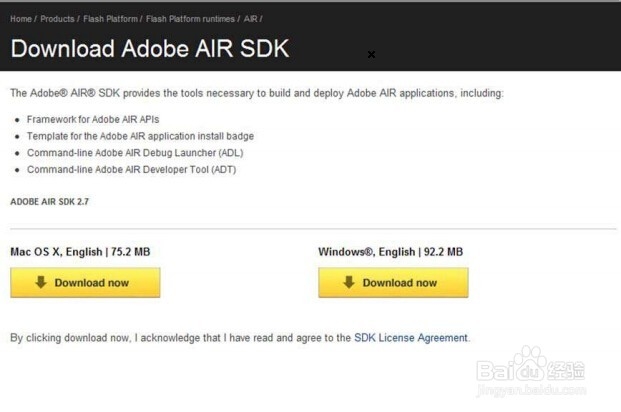Click download arrow icon in Mac button
Screen dimensions: 621x412
tap(41, 282)
